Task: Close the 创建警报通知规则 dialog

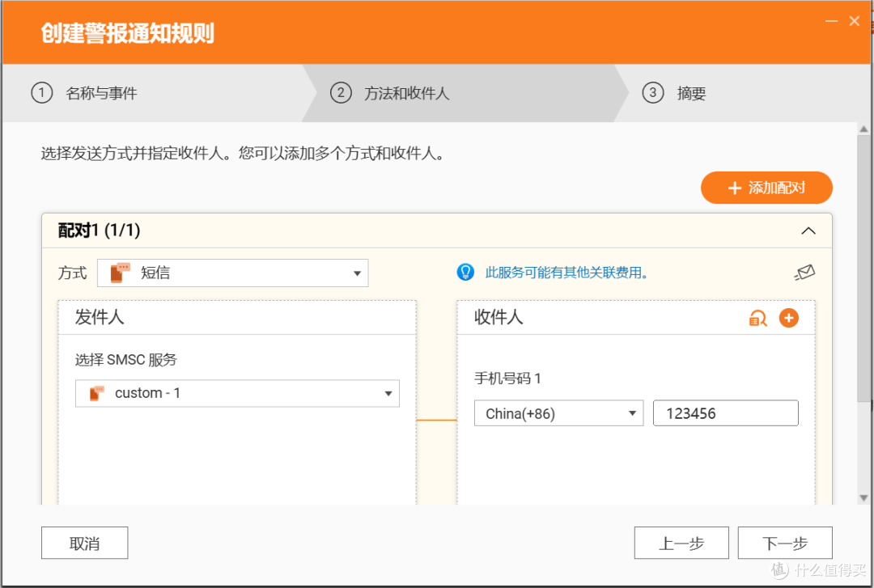Action: tap(854, 21)
